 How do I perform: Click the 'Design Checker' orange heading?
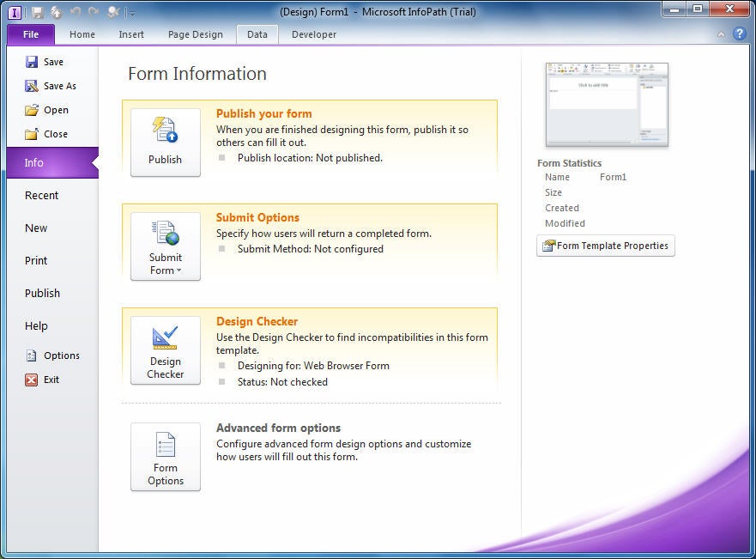click(x=257, y=322)
